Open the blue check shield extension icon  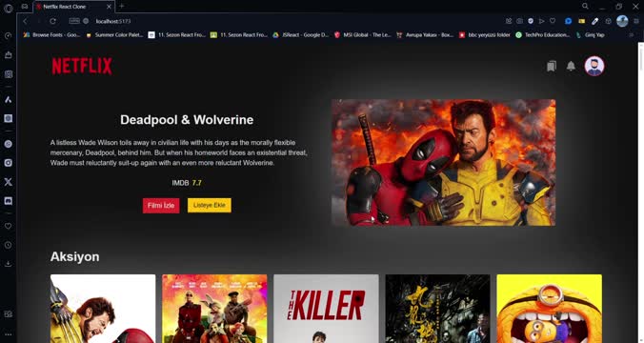(x=531, y=21)
